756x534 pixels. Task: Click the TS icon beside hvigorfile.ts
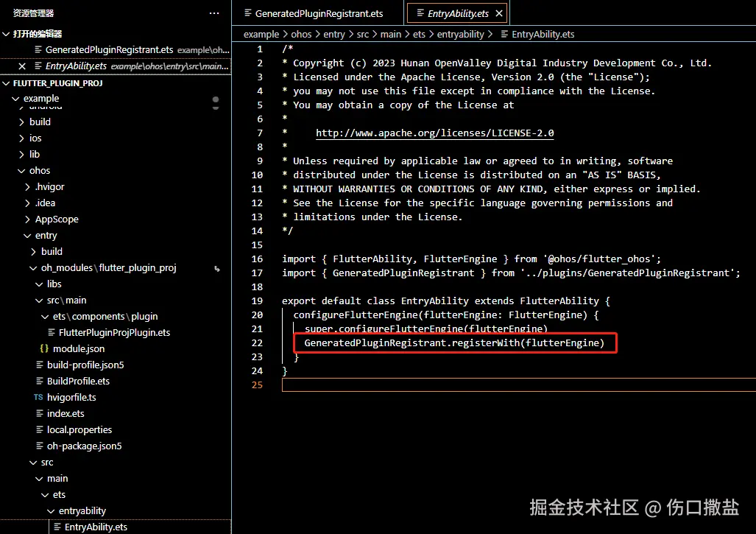[38, 398]
